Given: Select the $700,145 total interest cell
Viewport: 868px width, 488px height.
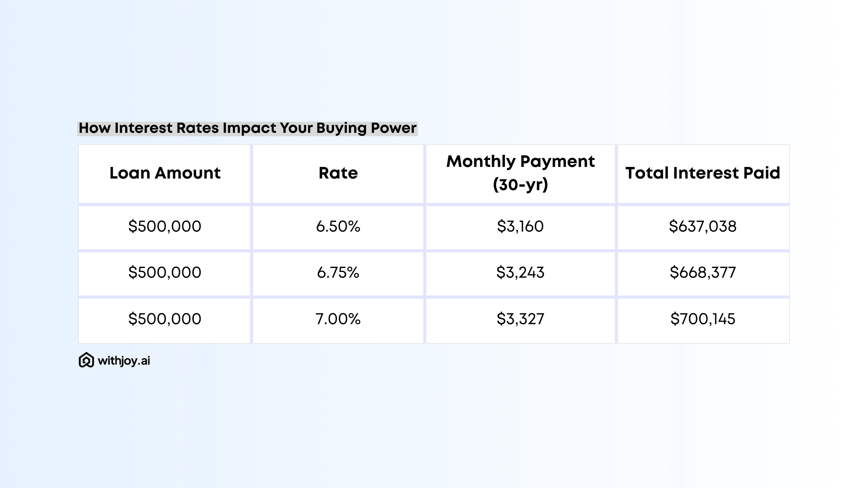Looking at the screenshot, I should pyautogui.click(x=703, y=319).
